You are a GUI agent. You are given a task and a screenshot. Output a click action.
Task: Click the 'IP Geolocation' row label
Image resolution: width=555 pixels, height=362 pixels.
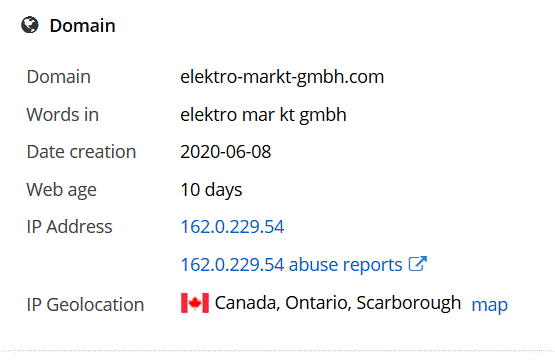pyautogui.click(x=85, y=305)
